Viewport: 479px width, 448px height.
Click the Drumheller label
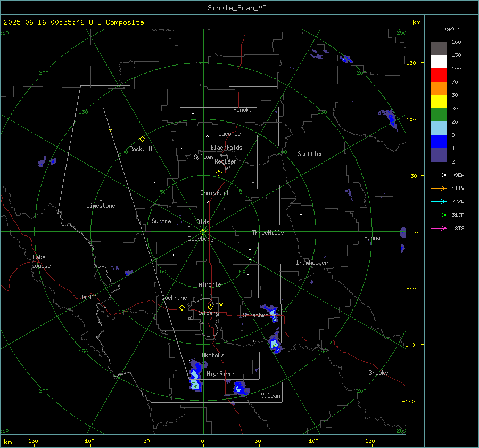click(x=312, y=263)
